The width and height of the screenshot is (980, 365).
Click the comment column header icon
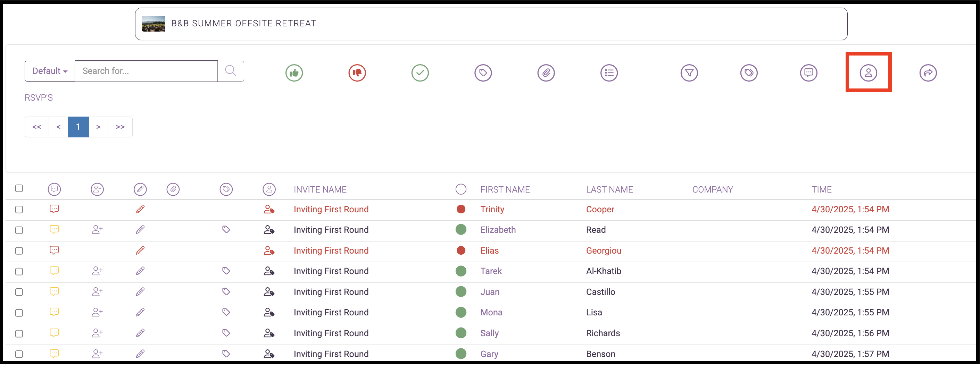pyautogui.click(x=55, y=189)
